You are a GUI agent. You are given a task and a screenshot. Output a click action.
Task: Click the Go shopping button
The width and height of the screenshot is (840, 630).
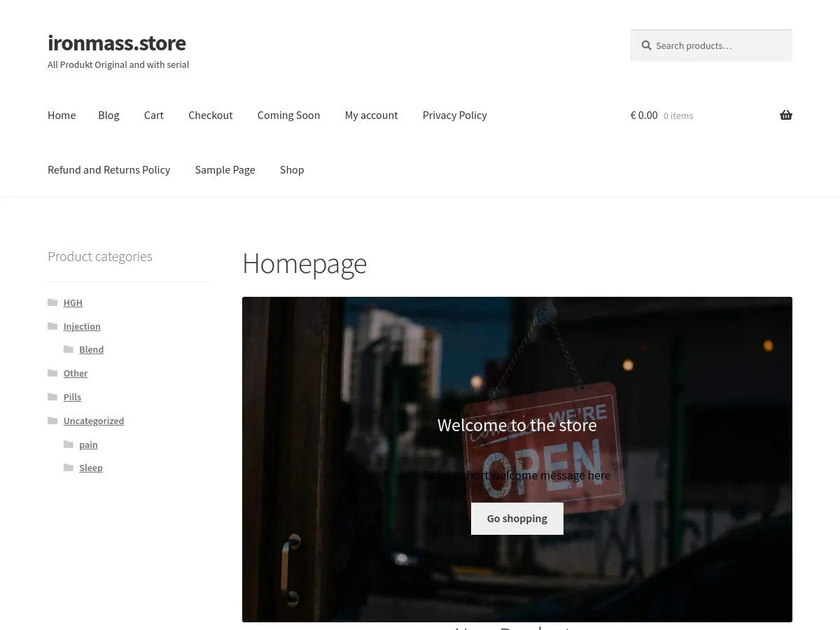(517, 518)
